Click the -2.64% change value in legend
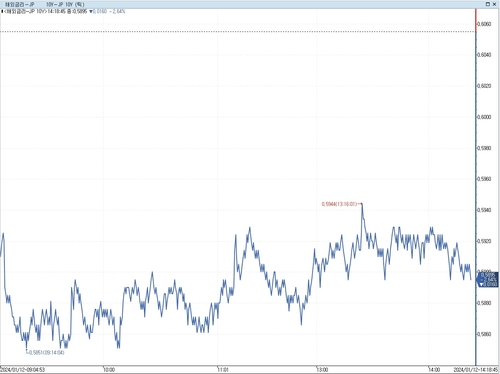 point(117,11)
